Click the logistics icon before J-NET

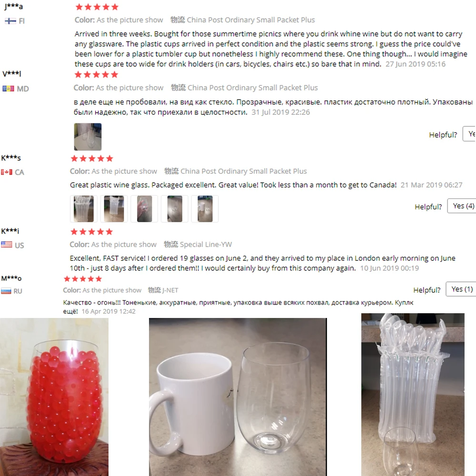pyautogui.click(x=154, y=290)
